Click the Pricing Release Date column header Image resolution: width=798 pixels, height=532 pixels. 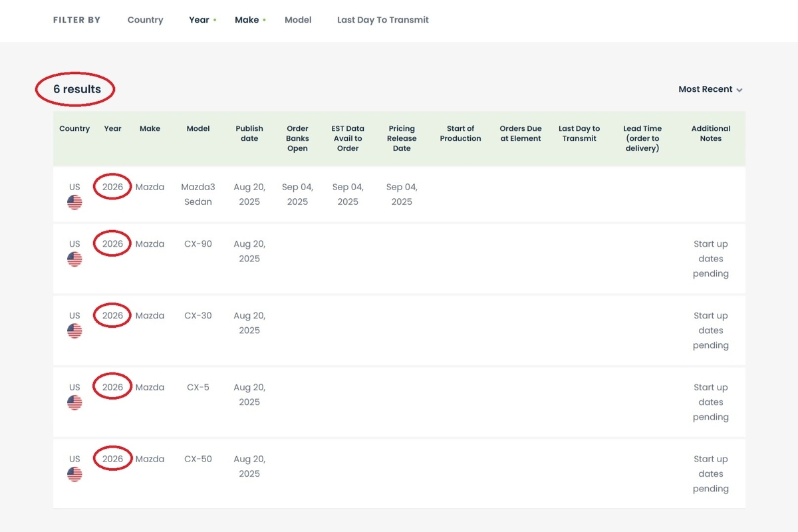pos(402,138)
